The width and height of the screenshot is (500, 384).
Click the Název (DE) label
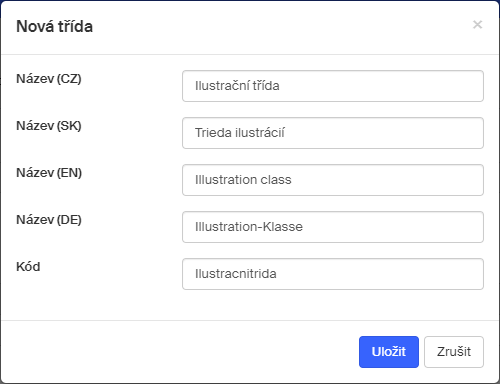pyautogui.click(x=49, y=220)
